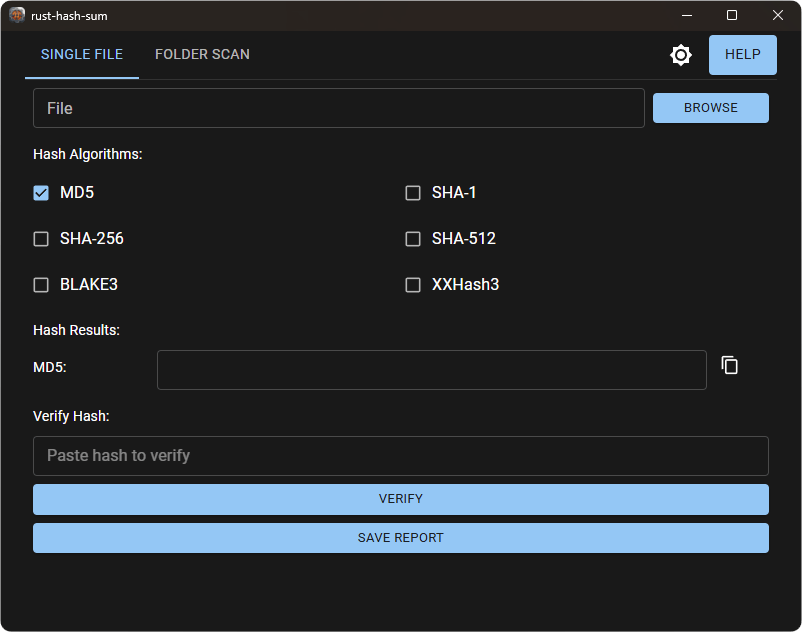This screenshot has height=632, width=802.
Task: Click the Verify button
Action: click(400, 499)
